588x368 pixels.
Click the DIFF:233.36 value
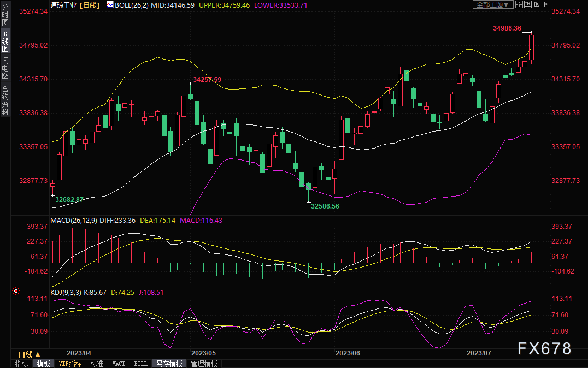(117, 221)
